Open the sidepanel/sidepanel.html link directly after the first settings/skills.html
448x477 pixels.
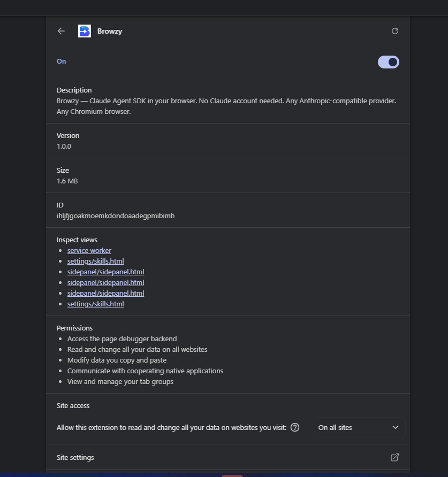[x=105, y=272]
